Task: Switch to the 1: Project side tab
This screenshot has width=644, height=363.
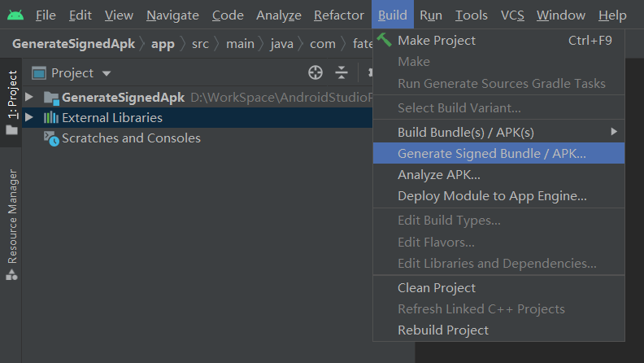Action: (11, 102)
